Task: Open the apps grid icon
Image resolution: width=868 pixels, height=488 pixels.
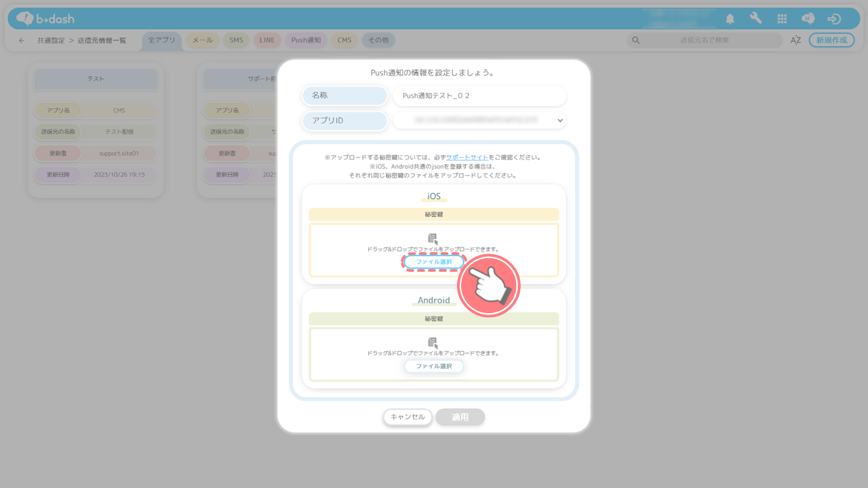Action: point(782,19)
